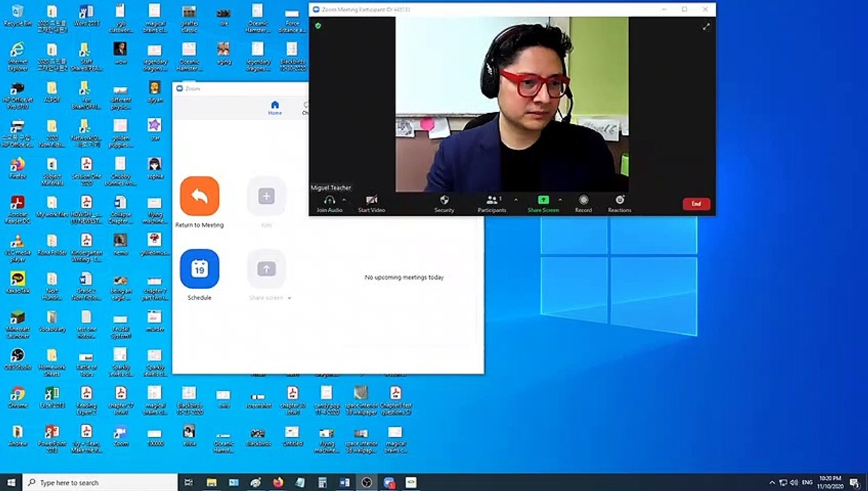Click the green encryption shield in the meeting
Image resolution: width=868 pixels, height=491 pixels.
coord(318,26)
